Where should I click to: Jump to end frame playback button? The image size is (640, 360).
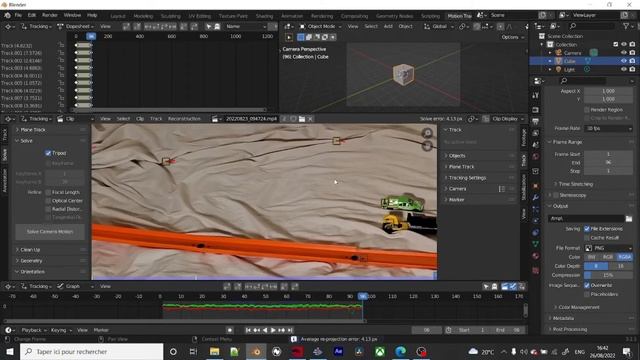coord(290,330)
